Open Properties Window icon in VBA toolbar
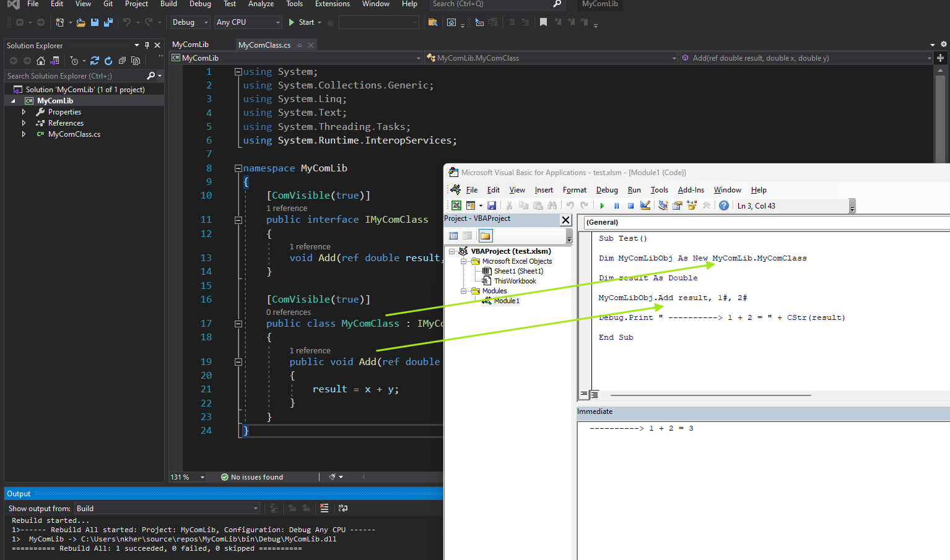Screen dimensions: 950x560 coord(678,205)
